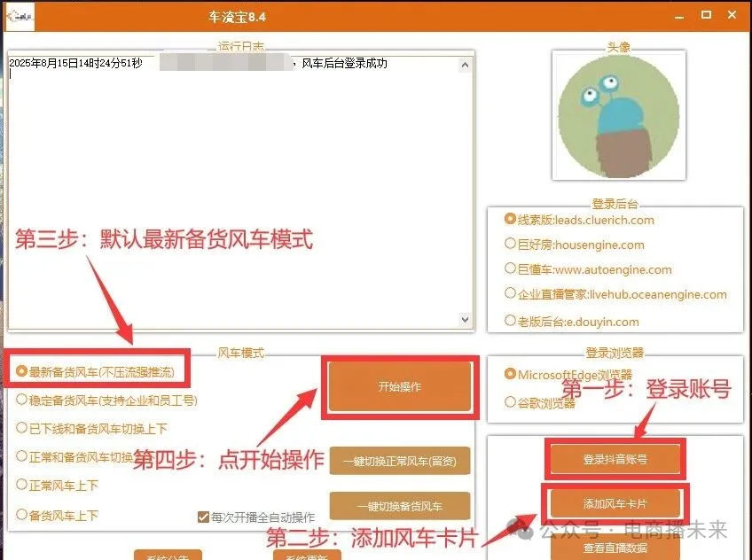Click the log scrollbar down arrow
This screenshot has width=752, height=560.
tap(465, 320)
